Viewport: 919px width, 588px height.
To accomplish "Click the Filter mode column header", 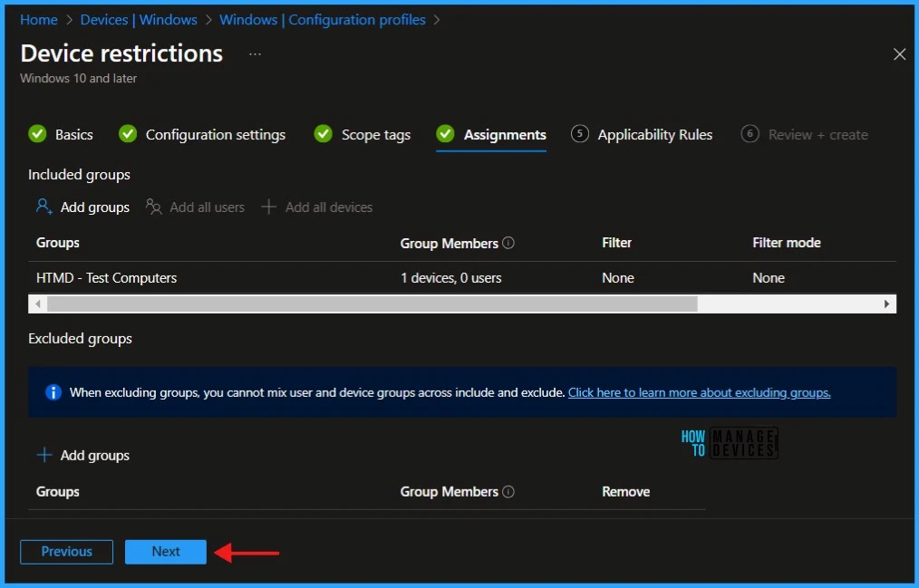I will tap(787, 243).
